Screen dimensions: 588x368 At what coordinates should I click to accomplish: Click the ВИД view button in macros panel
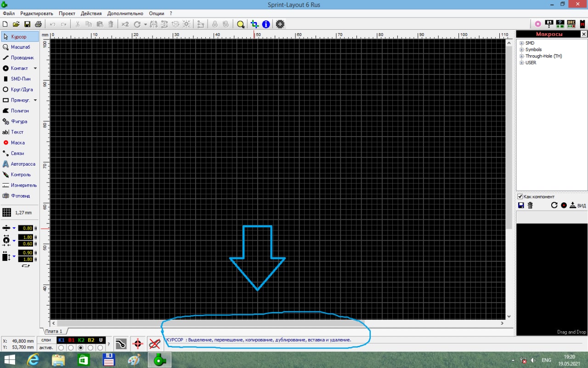(x=578, y=206)
